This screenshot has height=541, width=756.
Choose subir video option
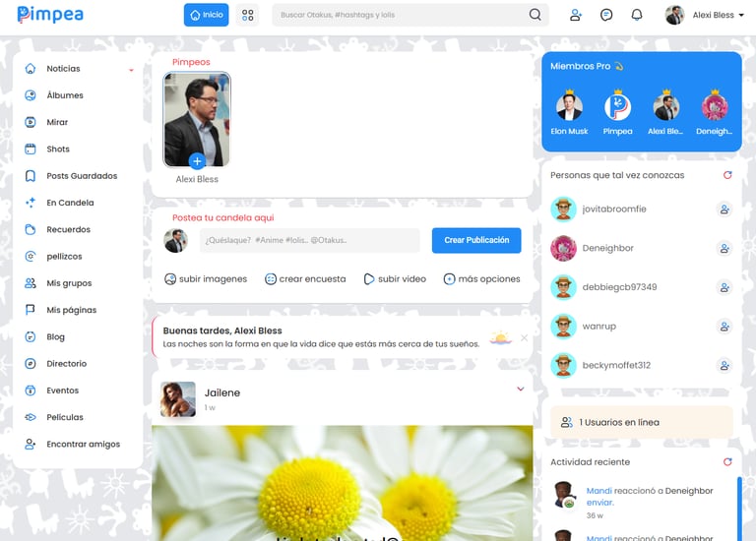click(395, 279)
